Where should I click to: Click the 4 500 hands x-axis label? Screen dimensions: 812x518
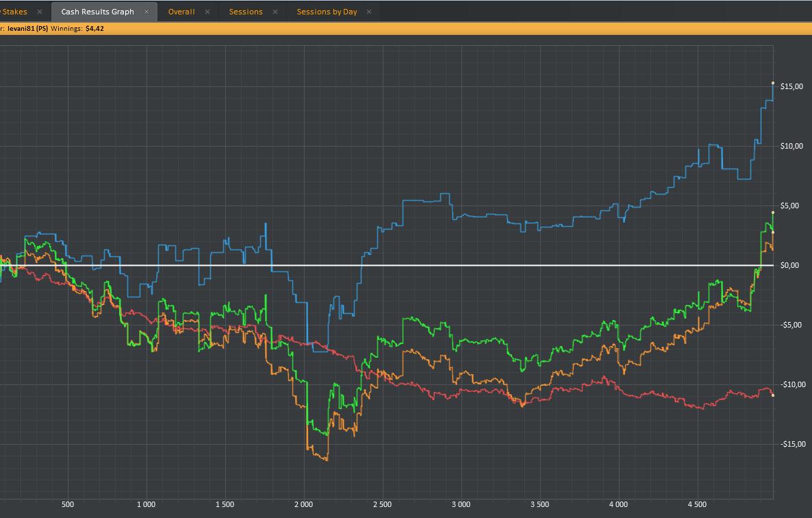(697, 505)
